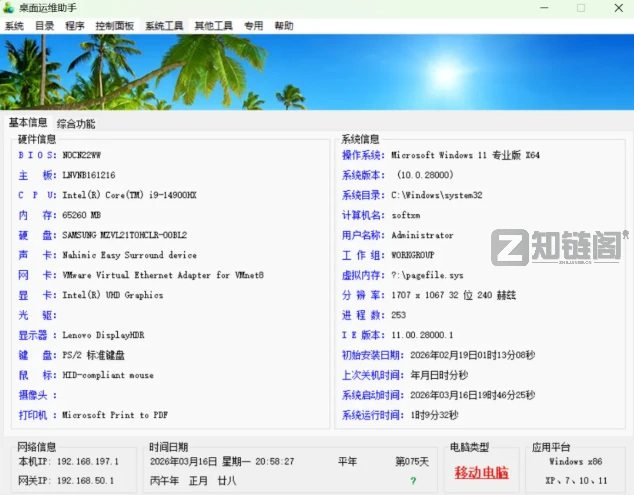The height and width of the screenshot is (495, 634).
Task: Close the 桌面运维助手 window
Action: [619, 8]
